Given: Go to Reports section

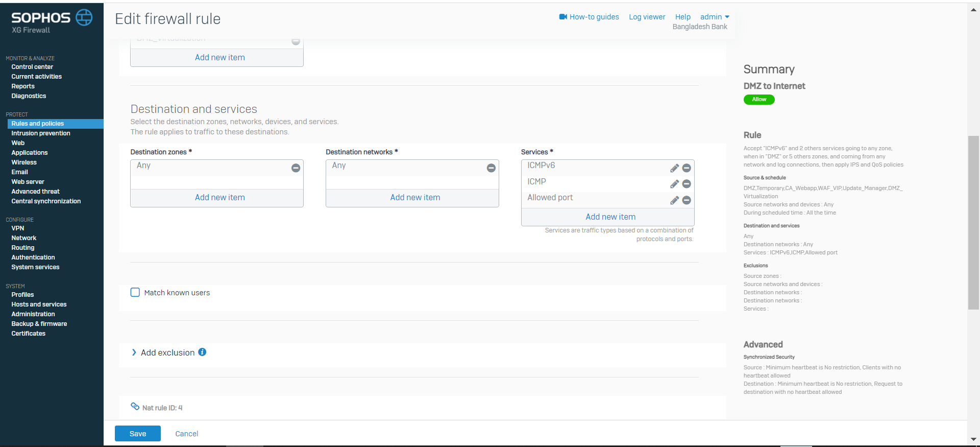Looking at the screenshot, I should click(x=23, y=86).
